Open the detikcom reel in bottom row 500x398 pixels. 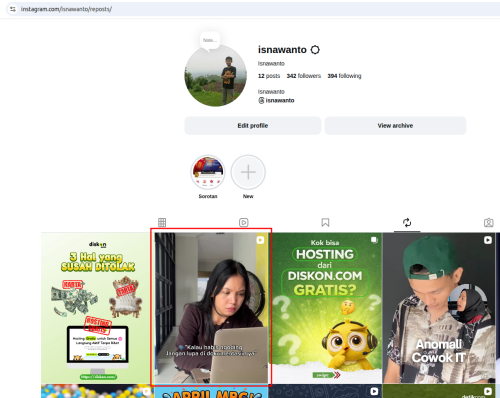point(439,391)
